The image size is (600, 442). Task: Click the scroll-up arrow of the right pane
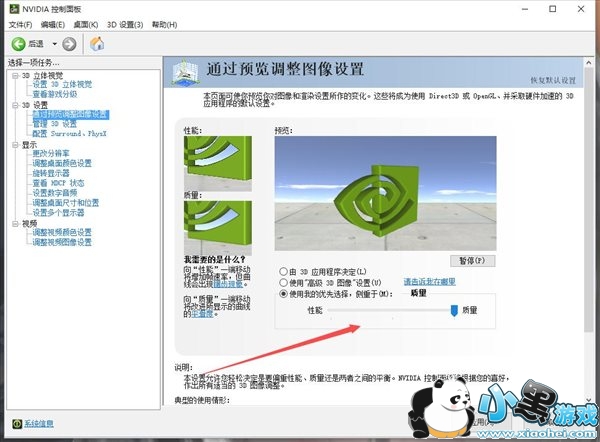(589, 63)
